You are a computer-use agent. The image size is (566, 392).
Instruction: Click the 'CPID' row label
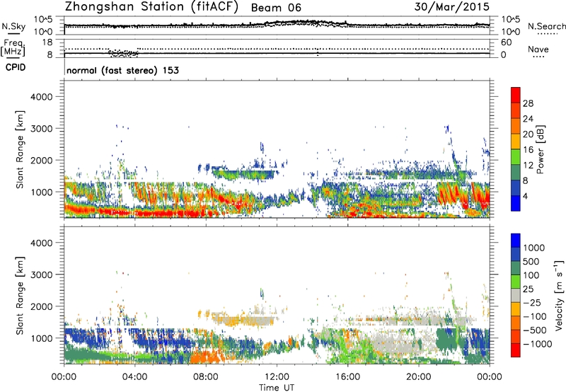point(16,67)
